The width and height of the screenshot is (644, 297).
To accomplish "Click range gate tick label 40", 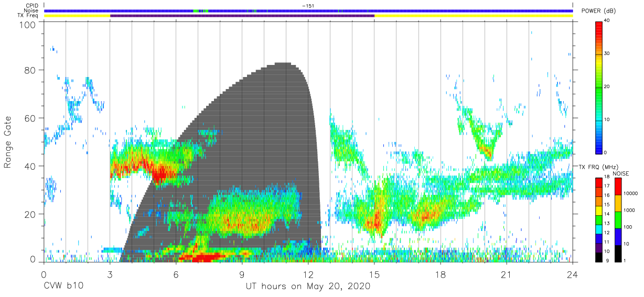I will [x=30, y=166].
